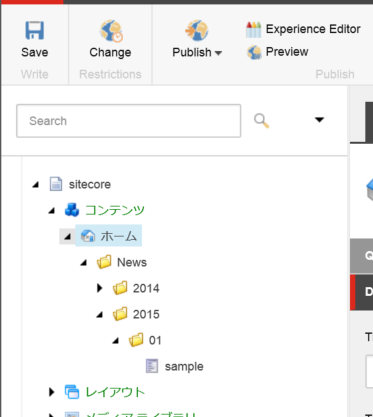Screen dimensions: 373x417
Task: Focus the Search input field
Action: [129, 121]
